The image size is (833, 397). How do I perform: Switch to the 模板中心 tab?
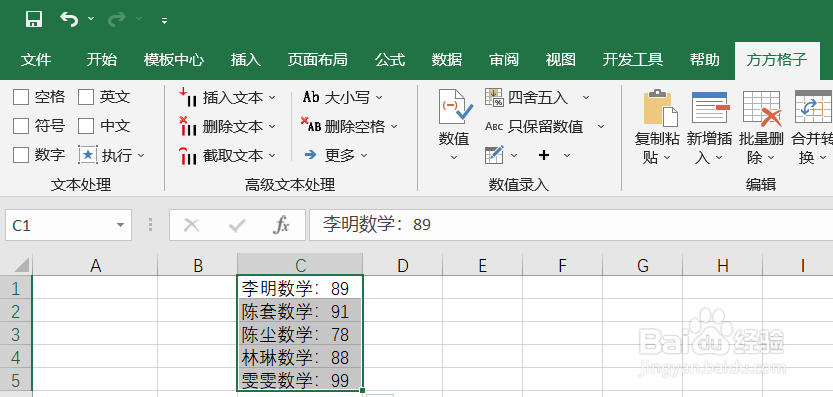click(174, 60)
